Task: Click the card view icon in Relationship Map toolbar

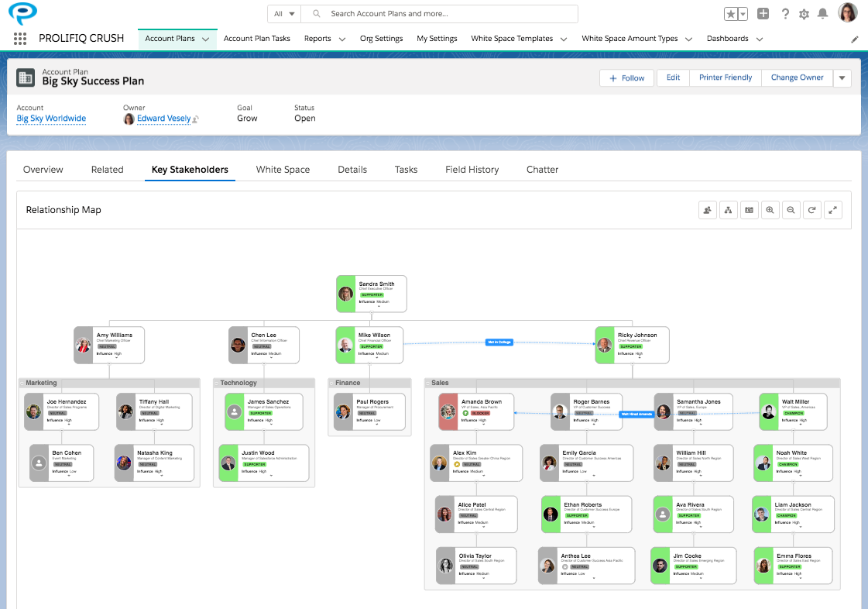Action: click(x=749, y=209)
